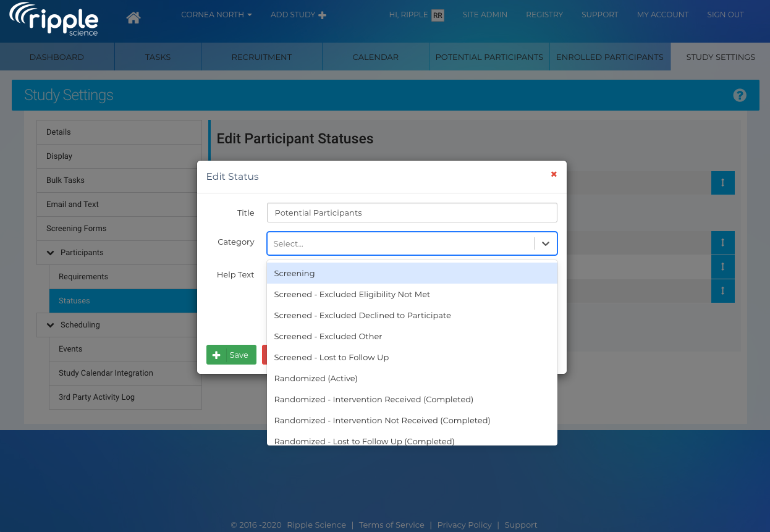This screenshot has width=770, height=532.
Task: Open the help question mark icon
Action: click(x=739, y=95)
